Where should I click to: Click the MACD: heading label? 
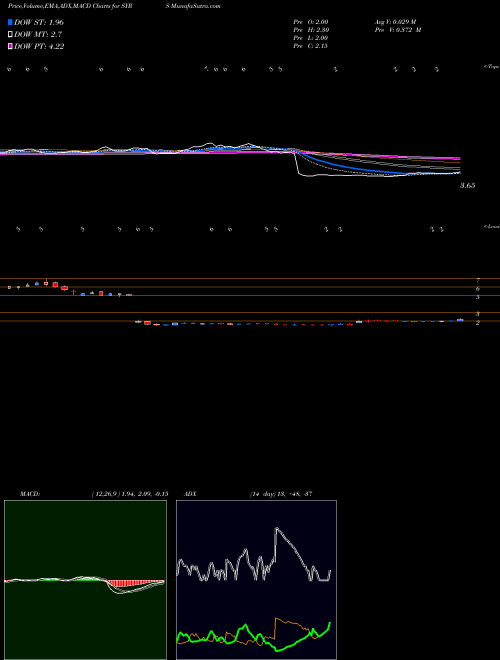30,494
